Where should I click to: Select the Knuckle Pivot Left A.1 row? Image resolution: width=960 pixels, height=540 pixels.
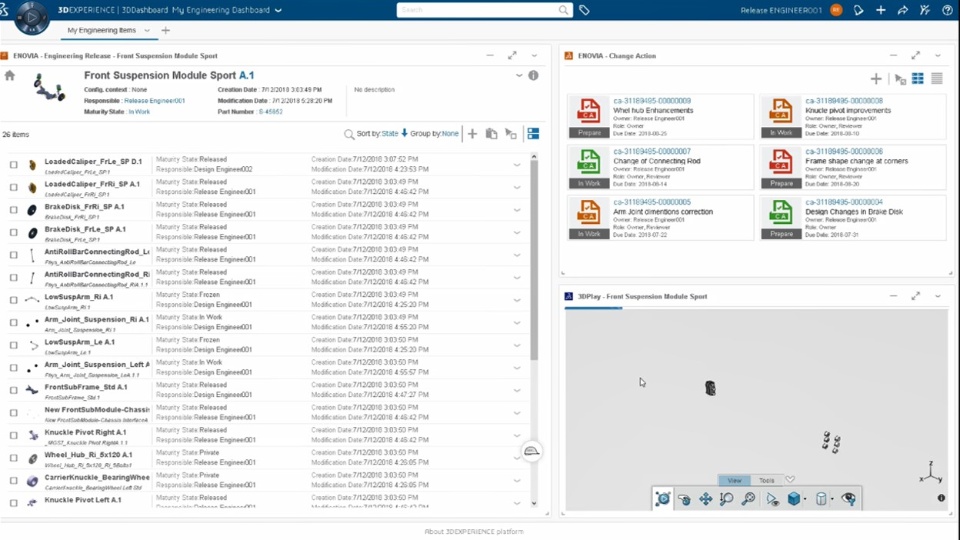point(263,502)
